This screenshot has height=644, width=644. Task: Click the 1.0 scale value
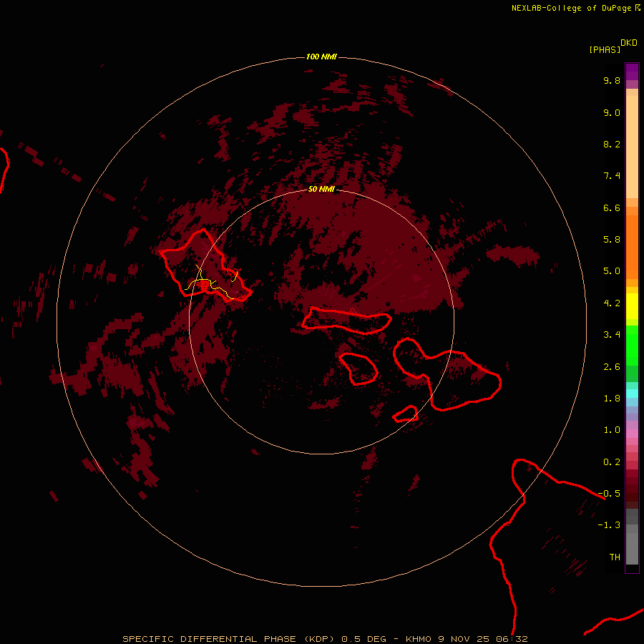(612, 429)
